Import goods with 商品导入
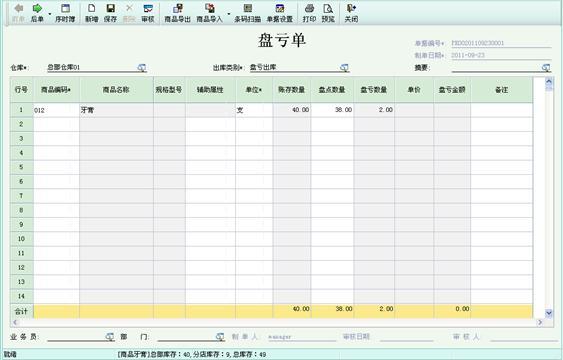This screenshot has width=563, height=360. coord(209,13)
